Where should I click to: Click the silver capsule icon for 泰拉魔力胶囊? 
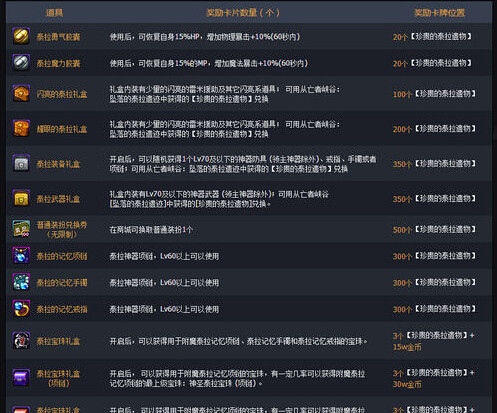point(21,63)
